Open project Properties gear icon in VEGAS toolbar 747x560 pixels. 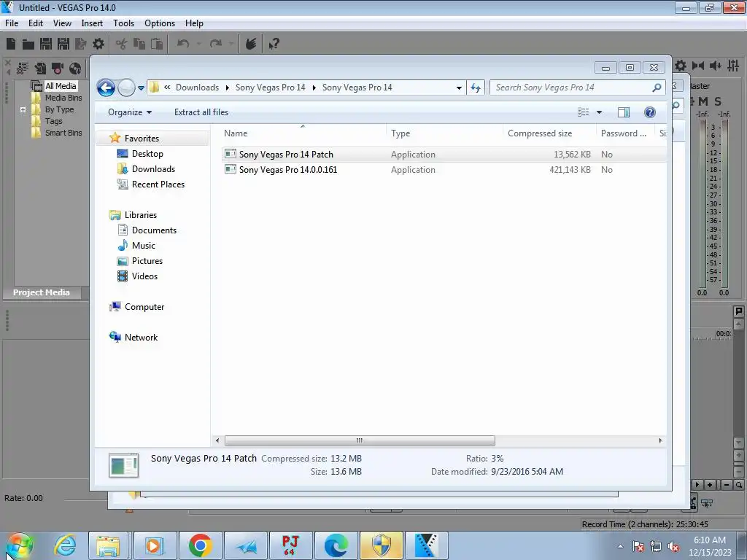(x=98, y=44)
